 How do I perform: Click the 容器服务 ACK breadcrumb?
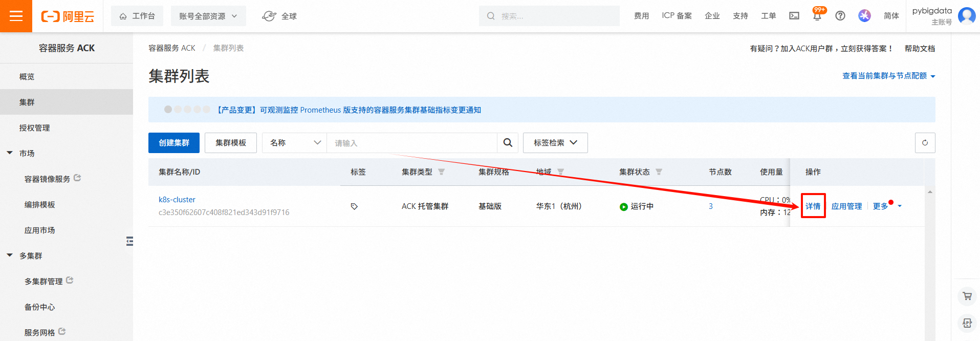coord(172,48)
